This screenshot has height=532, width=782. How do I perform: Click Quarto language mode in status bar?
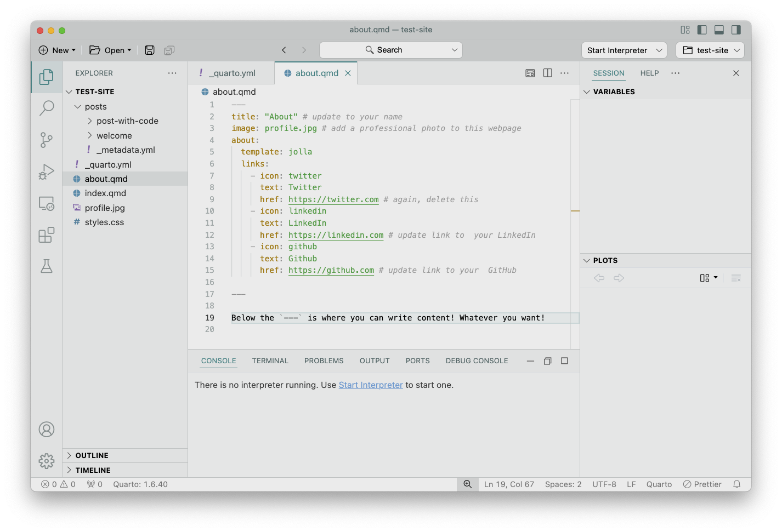pos(659,484)
